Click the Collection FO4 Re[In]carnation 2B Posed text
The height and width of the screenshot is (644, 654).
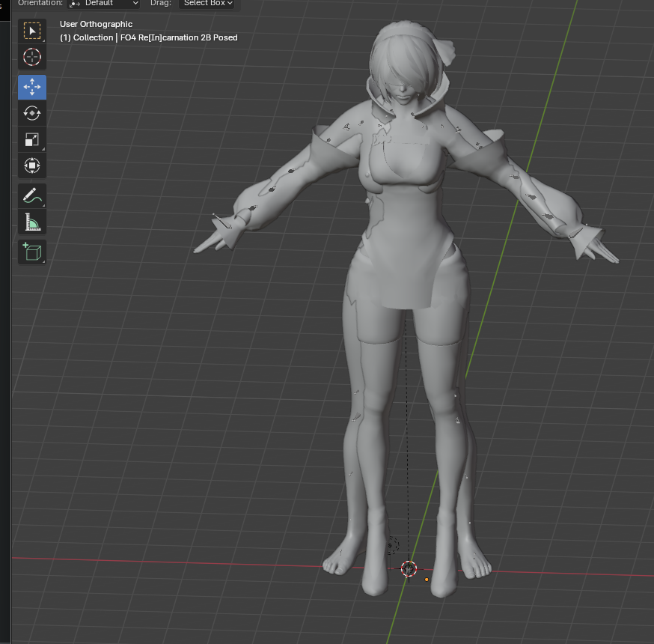click(148, 37)
